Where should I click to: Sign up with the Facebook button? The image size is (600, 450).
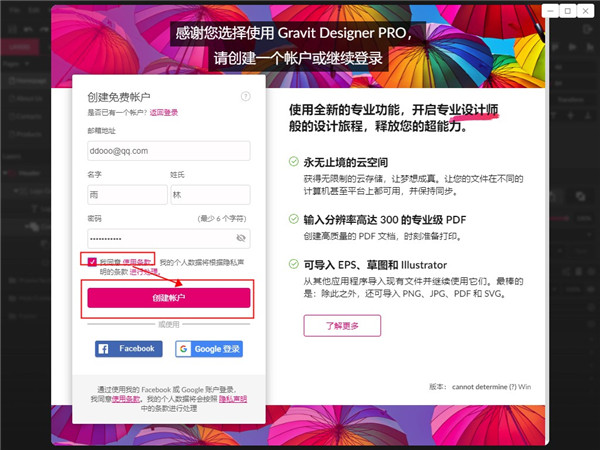129,349
